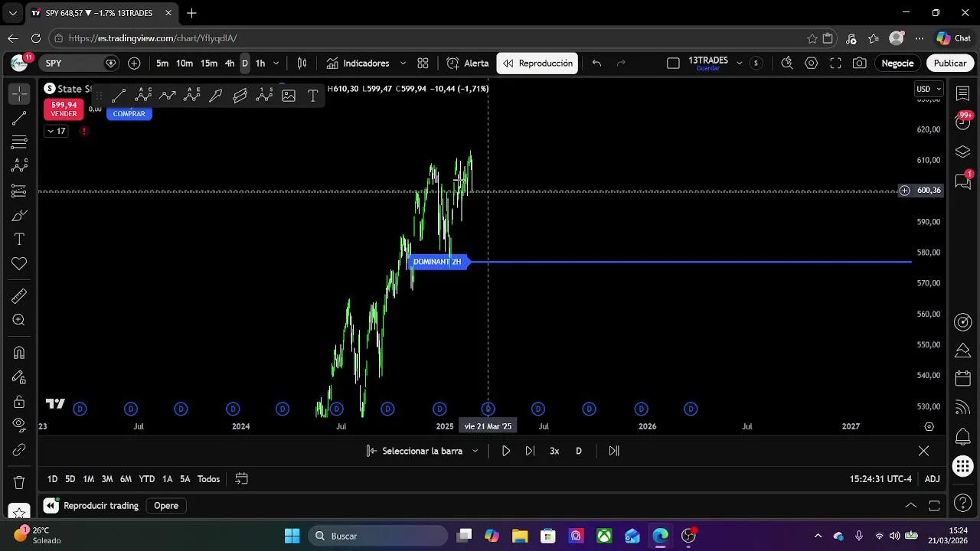Open the go to date calendar icon

(x=241, y=479)
